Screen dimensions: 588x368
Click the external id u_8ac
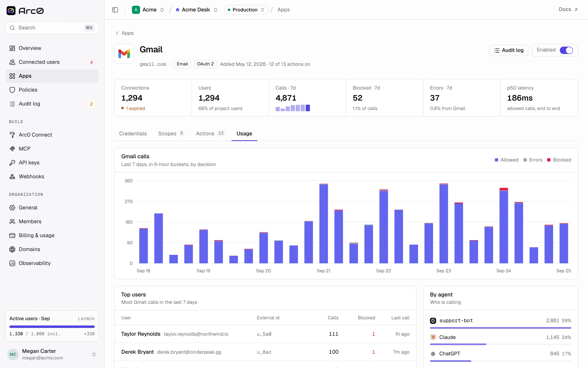(x=264, y=352)
